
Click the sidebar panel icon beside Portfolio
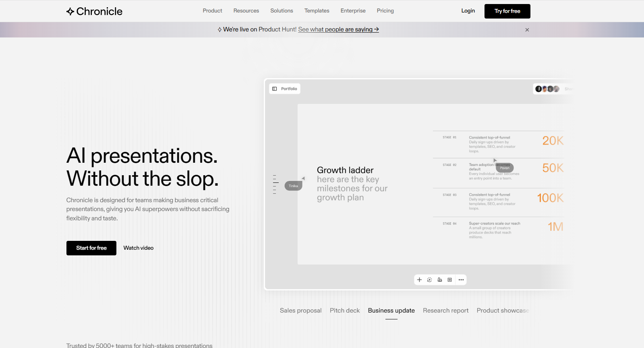(275, 89)
